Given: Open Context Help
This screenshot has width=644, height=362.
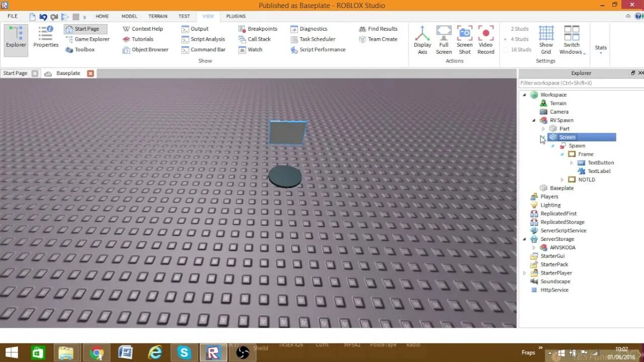Looking at the screenshot, I should click(x=143, y=29).
